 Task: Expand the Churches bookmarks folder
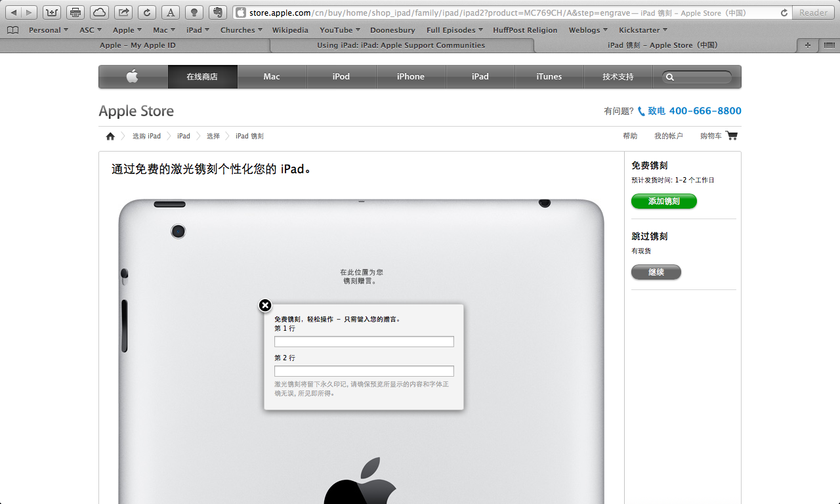[241, 30]
